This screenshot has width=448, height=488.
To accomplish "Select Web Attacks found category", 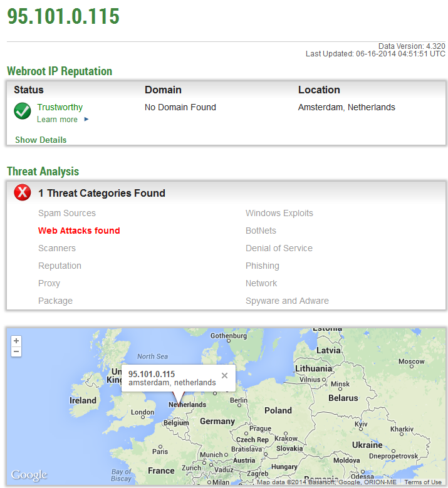I will [x=79, y=231].
